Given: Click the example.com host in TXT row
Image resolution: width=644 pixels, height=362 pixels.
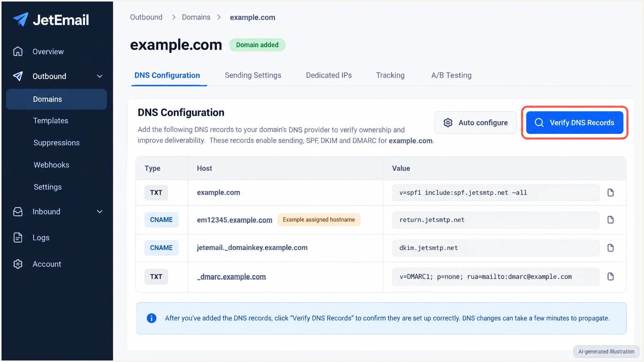Looking at the screenshot, I should pos(218,193).
